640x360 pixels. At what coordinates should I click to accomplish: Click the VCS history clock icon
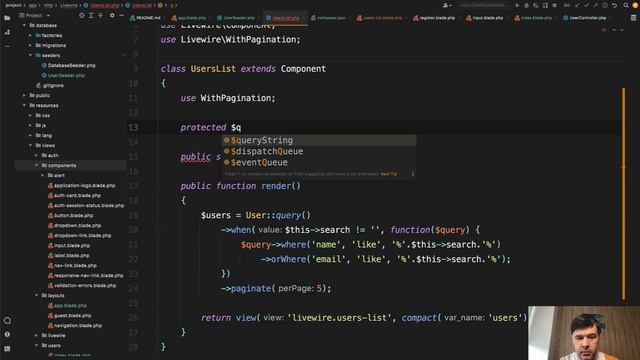tap(604, 5)
